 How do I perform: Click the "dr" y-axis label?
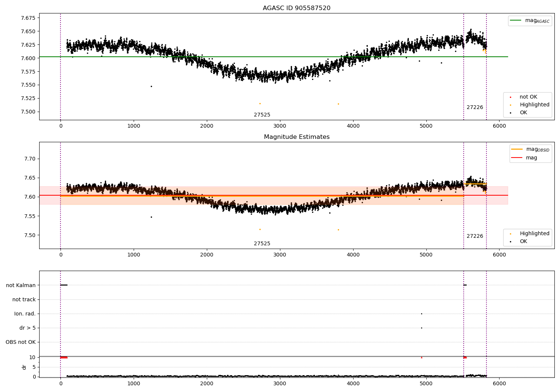click(24, 367)
